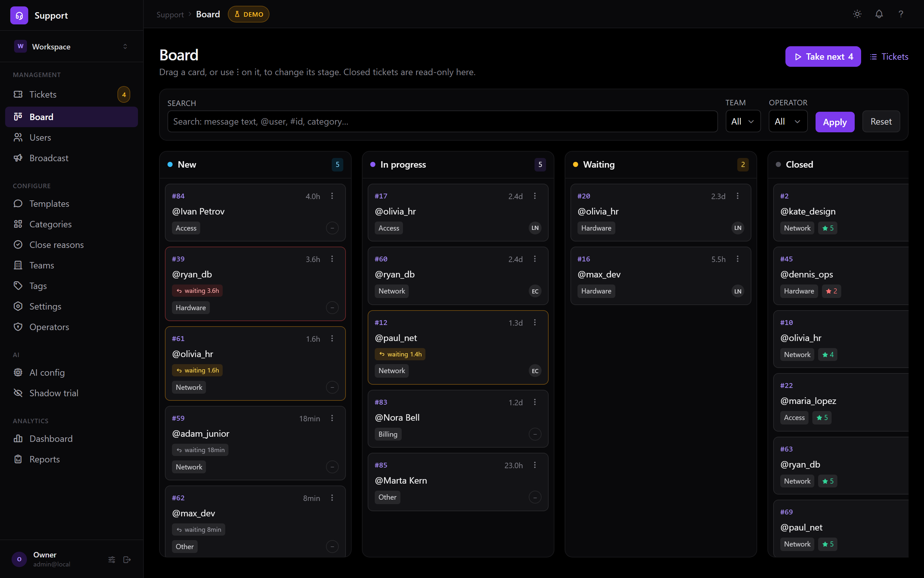This screenshot has height=578, width=924.
Task: Click the waiting 1.4h badge on ticket #12
Action: [400, 355]
